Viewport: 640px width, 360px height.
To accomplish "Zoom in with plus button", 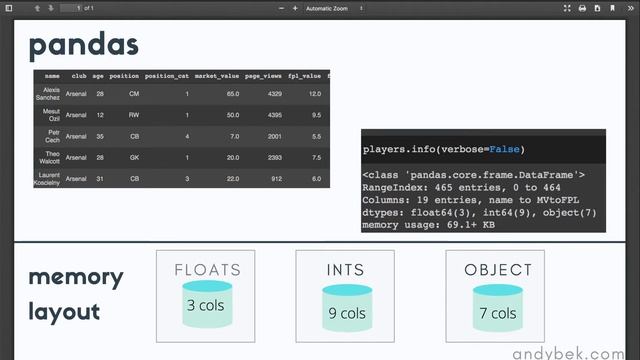I will [x=295, y=8].
